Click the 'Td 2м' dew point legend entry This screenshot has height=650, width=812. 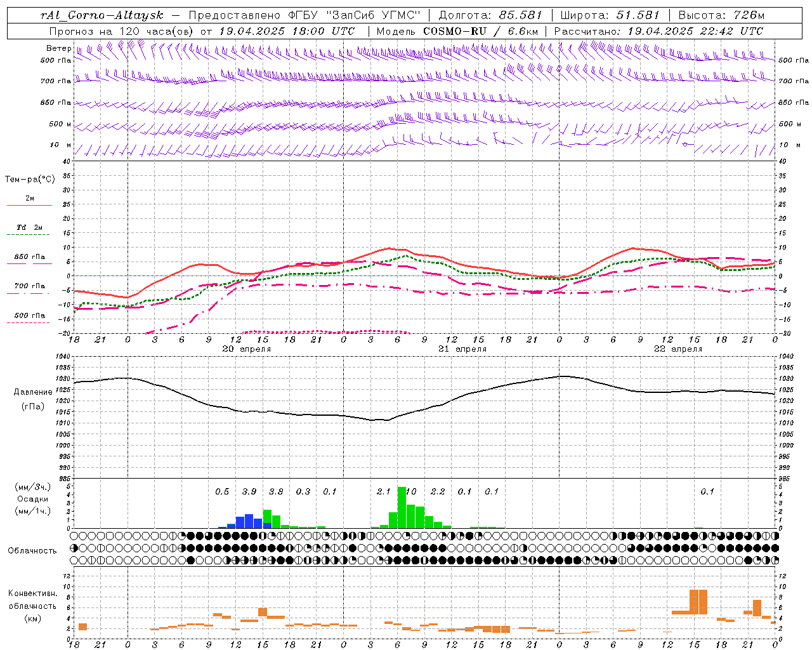(29, 227)
